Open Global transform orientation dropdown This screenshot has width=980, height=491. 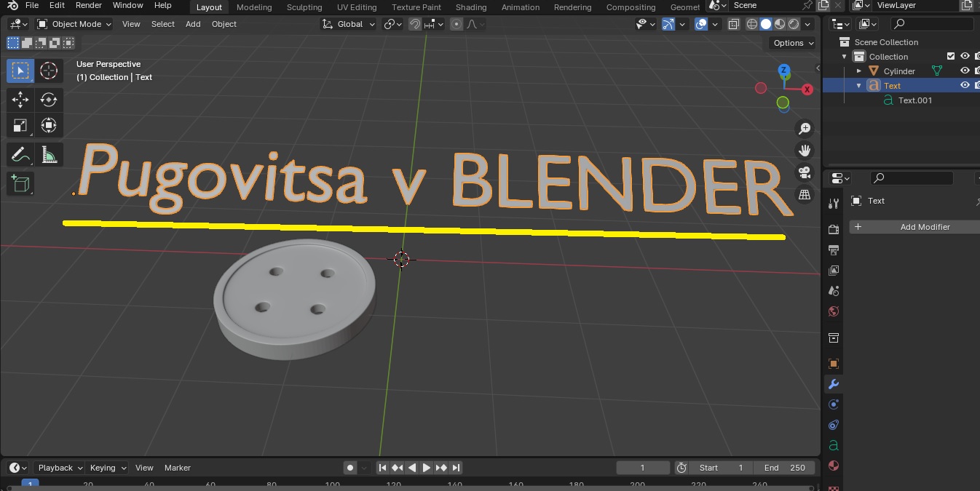[x=349, y=24]
